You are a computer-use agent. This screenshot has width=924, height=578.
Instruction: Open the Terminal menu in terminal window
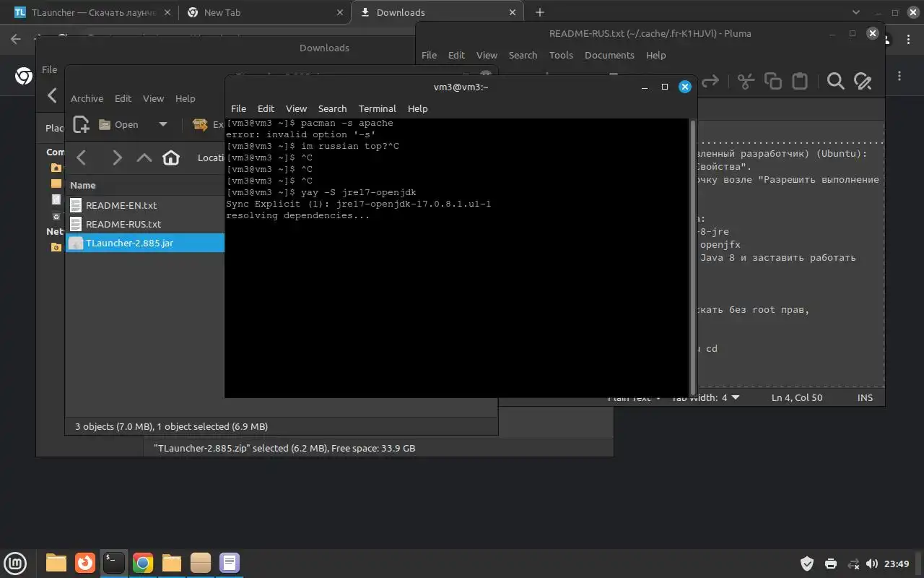[x=377, y=108]
